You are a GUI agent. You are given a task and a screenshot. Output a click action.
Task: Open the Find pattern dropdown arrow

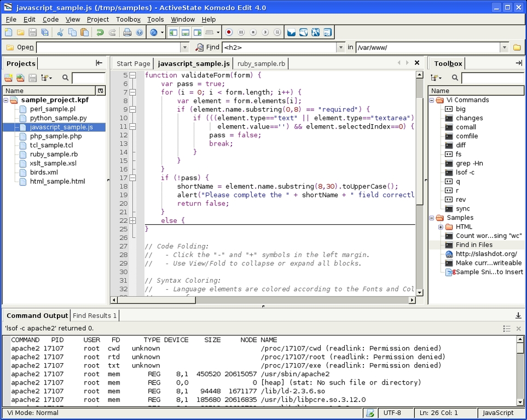click(341, 48)
